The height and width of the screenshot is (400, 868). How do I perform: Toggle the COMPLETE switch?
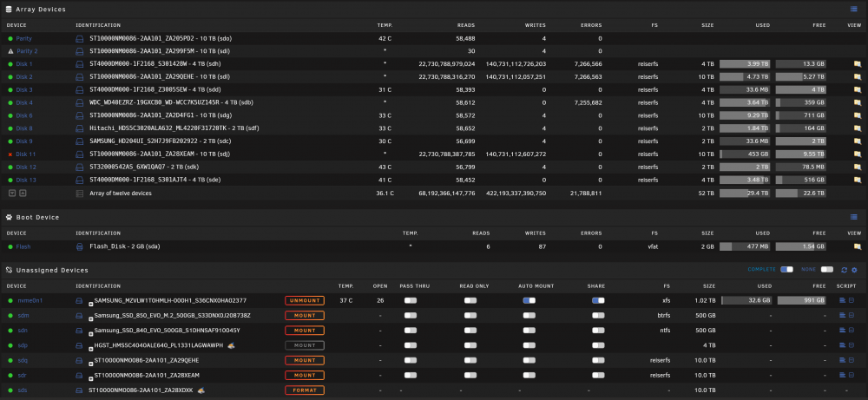[786, 270]
